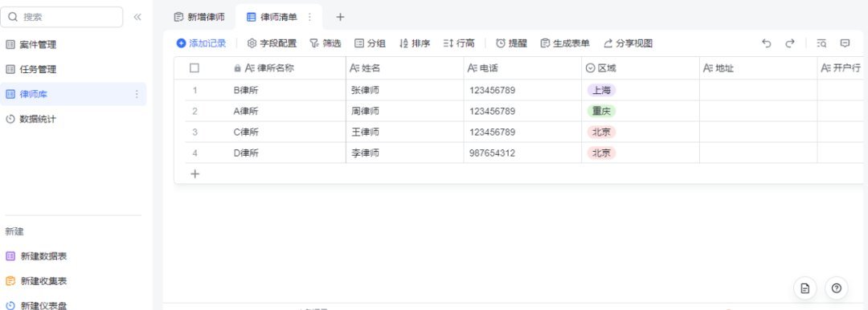Open the 排序 sort options

click(415, 43)
